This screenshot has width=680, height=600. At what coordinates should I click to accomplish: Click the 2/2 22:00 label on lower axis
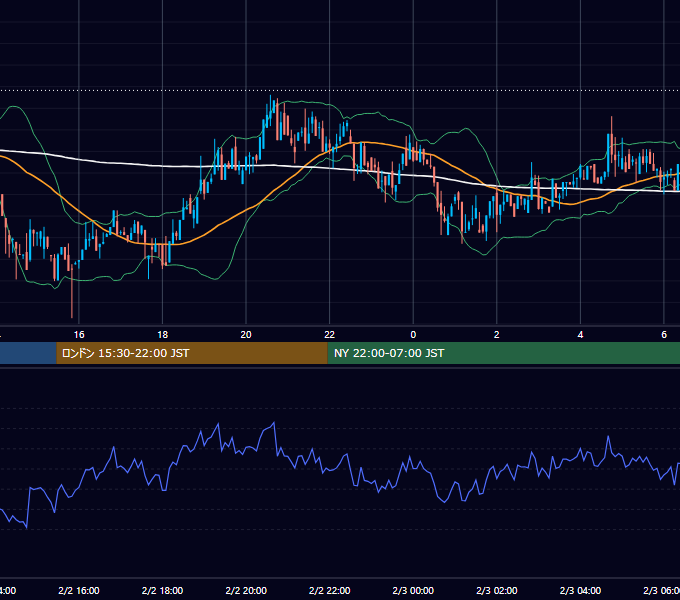pos(330,590)
